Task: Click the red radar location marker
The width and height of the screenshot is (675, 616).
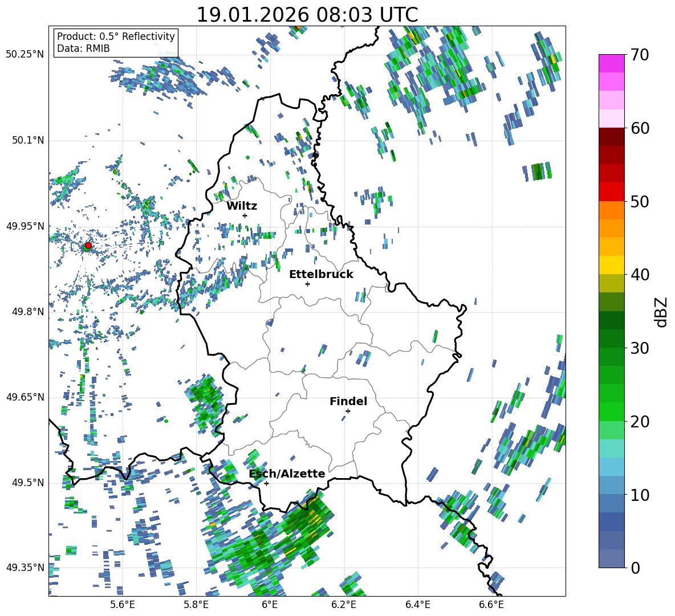Action: [88, 246]
